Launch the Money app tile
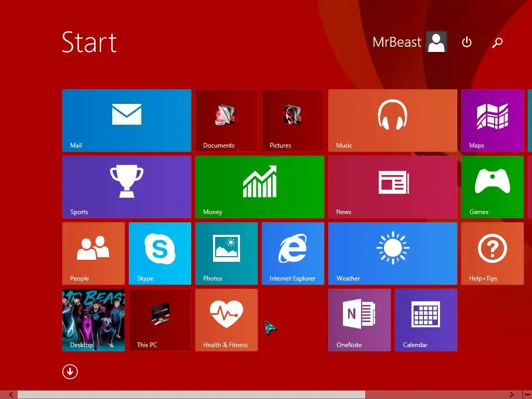 [260, 187]
